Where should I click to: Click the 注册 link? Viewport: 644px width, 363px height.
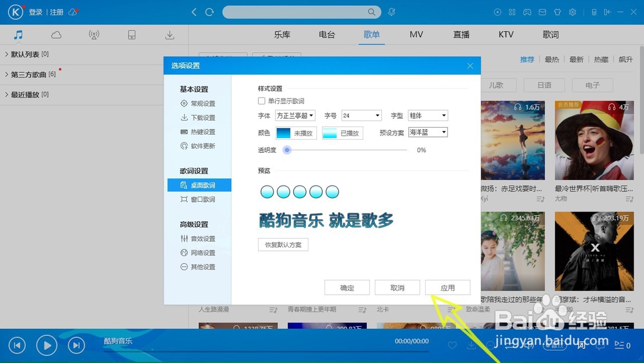pos(57,12)
